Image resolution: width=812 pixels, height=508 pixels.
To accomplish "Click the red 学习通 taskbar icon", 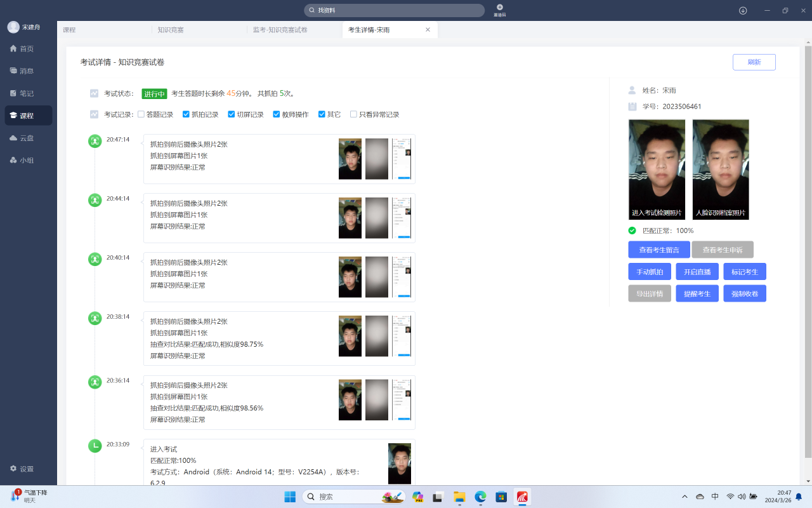I will (522, 497).
